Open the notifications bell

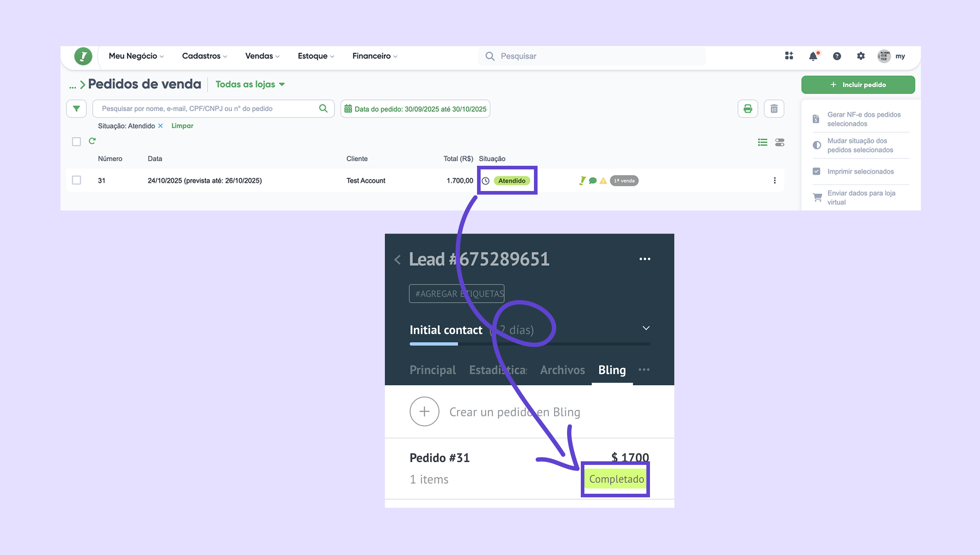tap(813, 56)
